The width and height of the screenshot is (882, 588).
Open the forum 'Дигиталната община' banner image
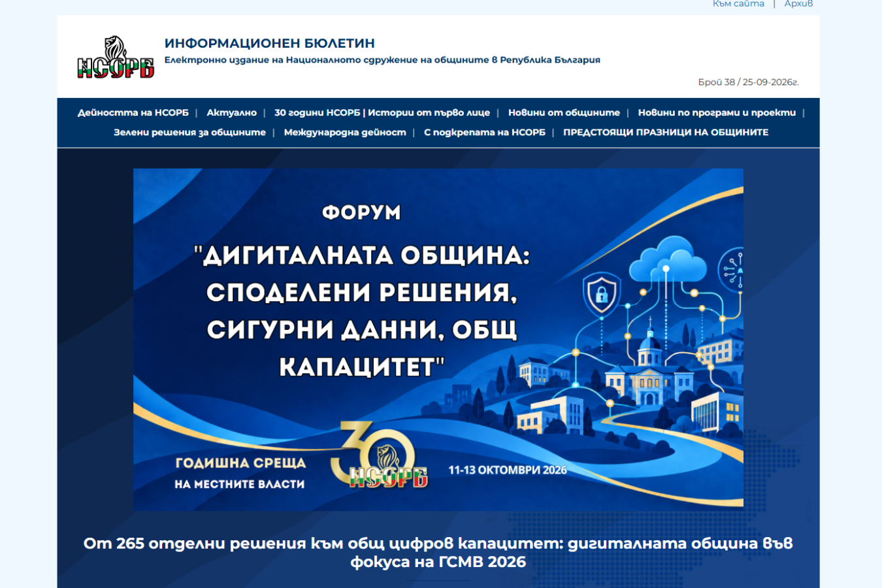tap(438, 340)
